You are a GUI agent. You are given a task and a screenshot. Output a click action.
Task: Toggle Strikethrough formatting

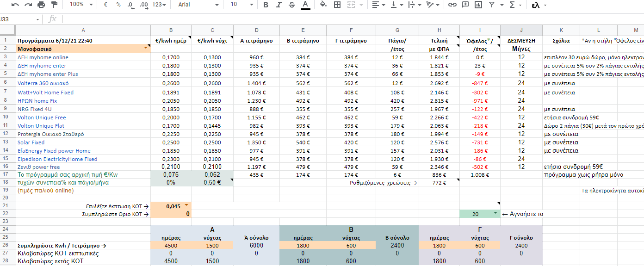click(291, 5)
